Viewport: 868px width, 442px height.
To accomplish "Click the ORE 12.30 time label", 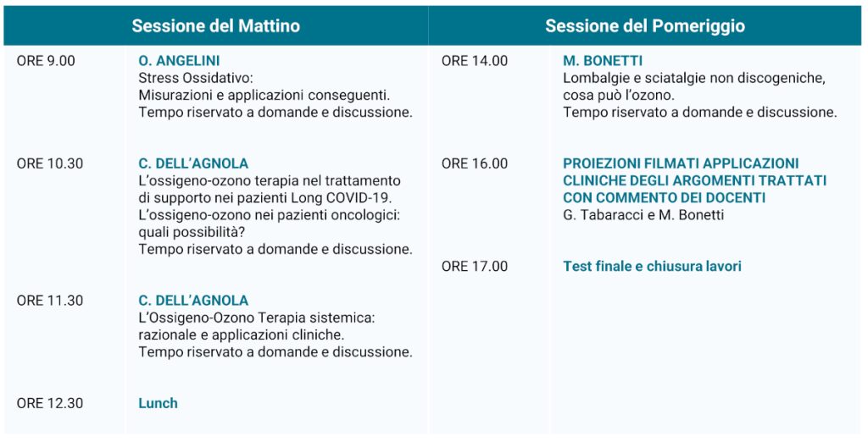I will pos(50,403).
